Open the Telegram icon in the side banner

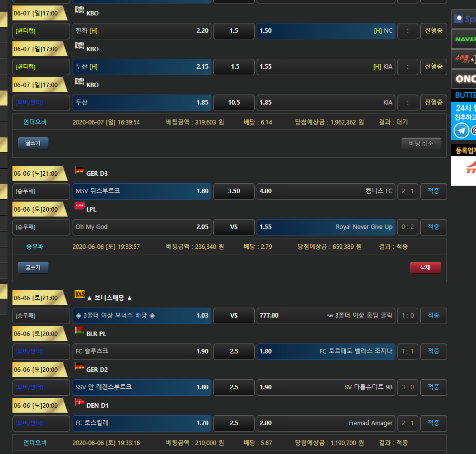pyautogui.click(x=461, y=131)
